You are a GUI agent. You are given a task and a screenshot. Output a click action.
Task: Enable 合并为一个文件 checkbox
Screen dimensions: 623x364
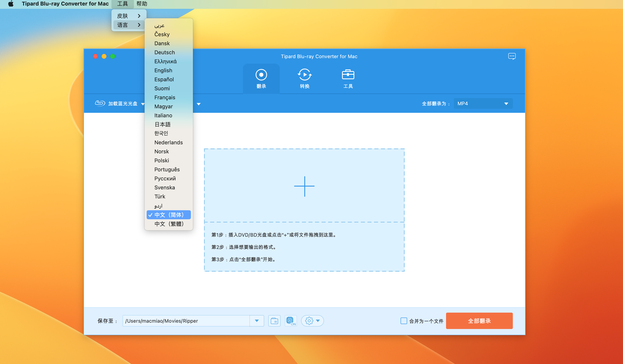click(x=403, y=321)
